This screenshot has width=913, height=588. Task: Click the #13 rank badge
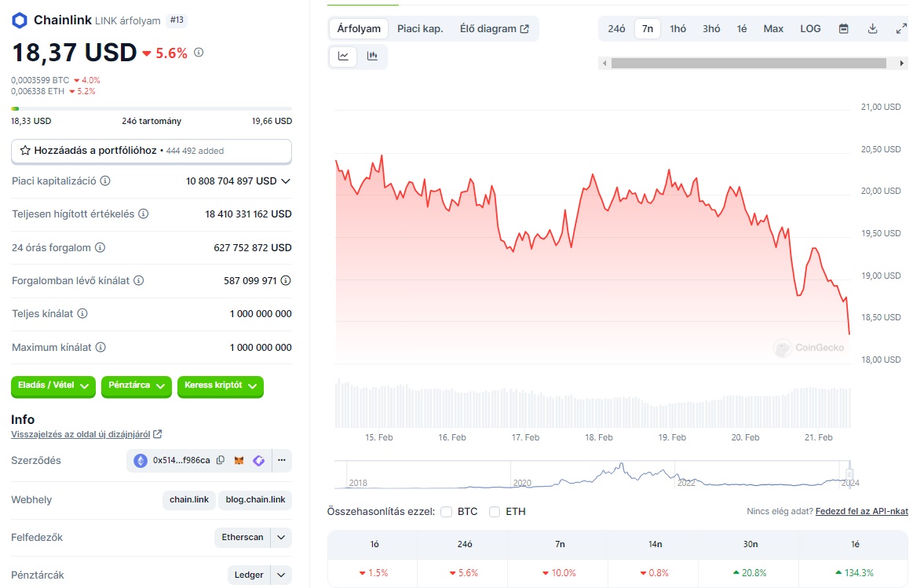pos(177,20)
